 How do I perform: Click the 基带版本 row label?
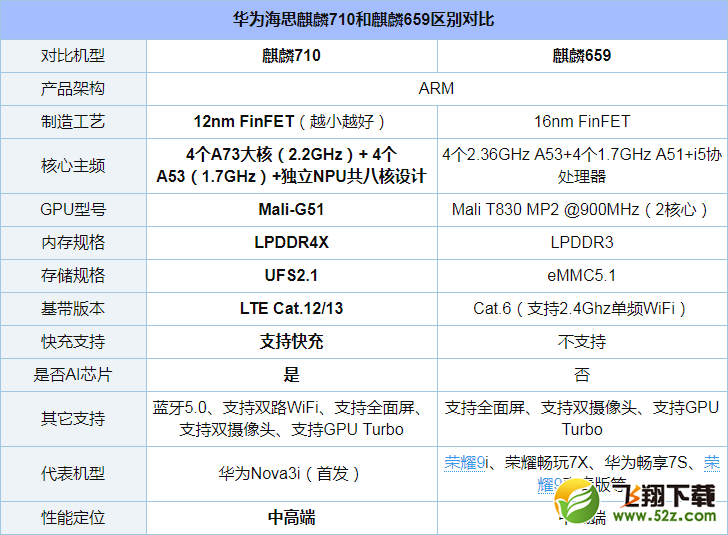point(73,308)
